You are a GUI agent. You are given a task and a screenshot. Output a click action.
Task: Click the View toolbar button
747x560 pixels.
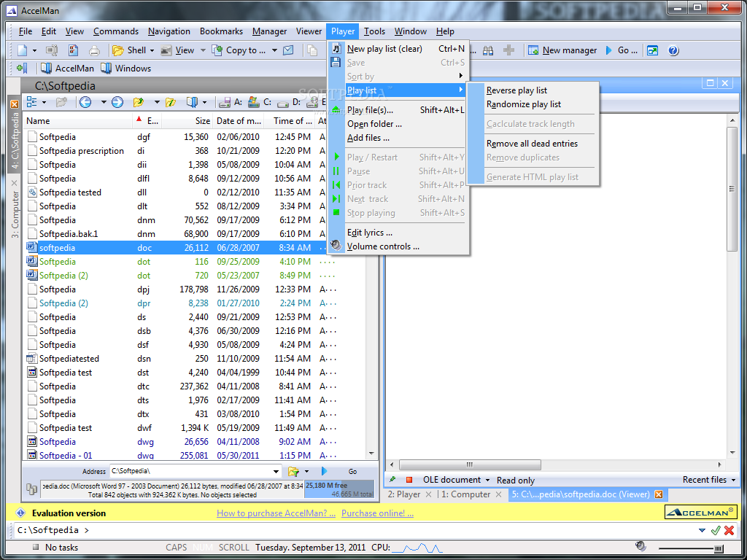tap(178, 50)
